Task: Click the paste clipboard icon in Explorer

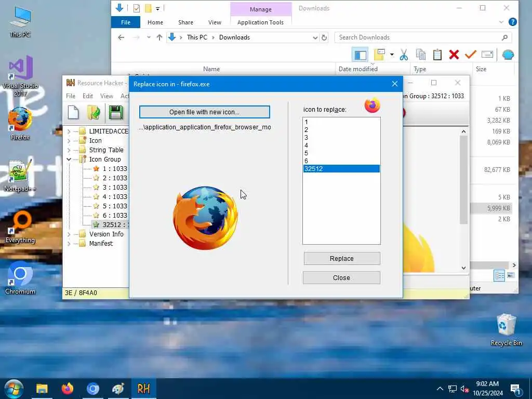Action: pyautogui.click(x=437, y=55)
